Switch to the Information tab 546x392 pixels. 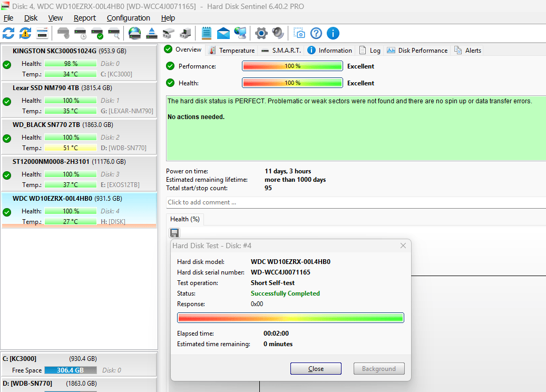pos(330,51)
